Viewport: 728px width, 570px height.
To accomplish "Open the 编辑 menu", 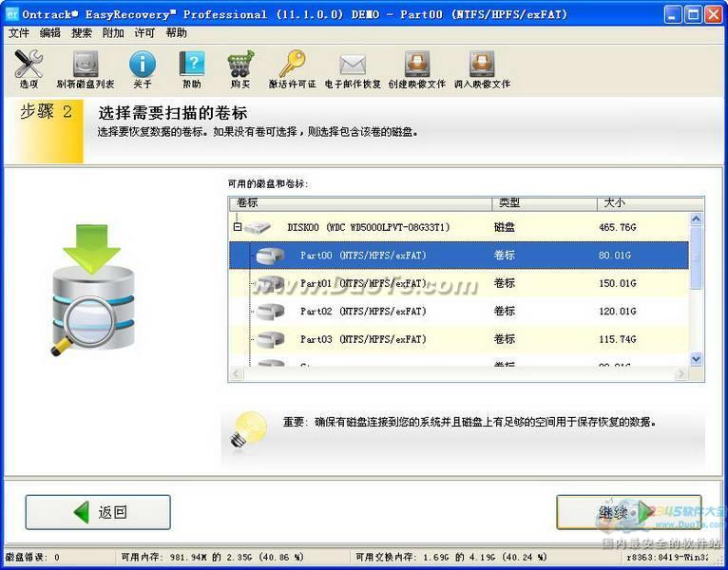I will pyautogui.click(x=50, y=33).
